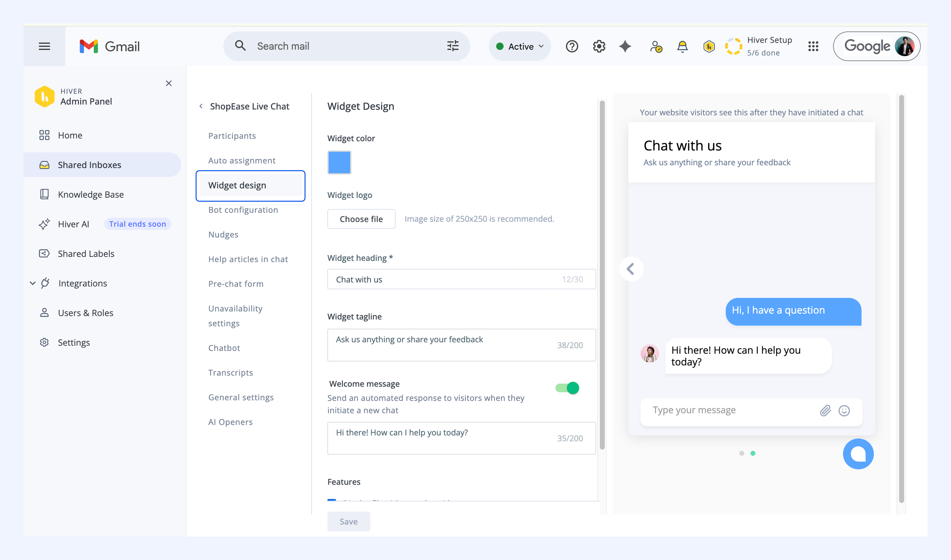The height and width of the screenshot is (560, 951).
Task: Open the Gmail main menu hamburger
Action: click(x=44, y=46)
